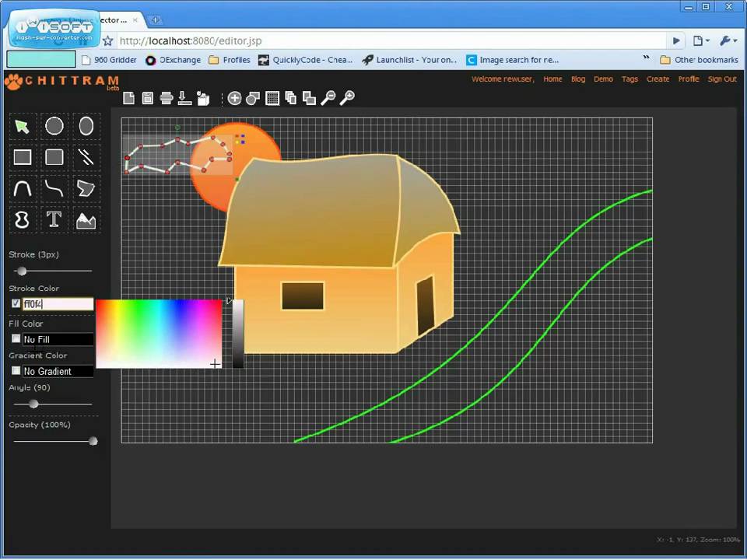The image size is (747, 560).
Task: Open the Profiles bookmark folder
Action: [230, 60]
